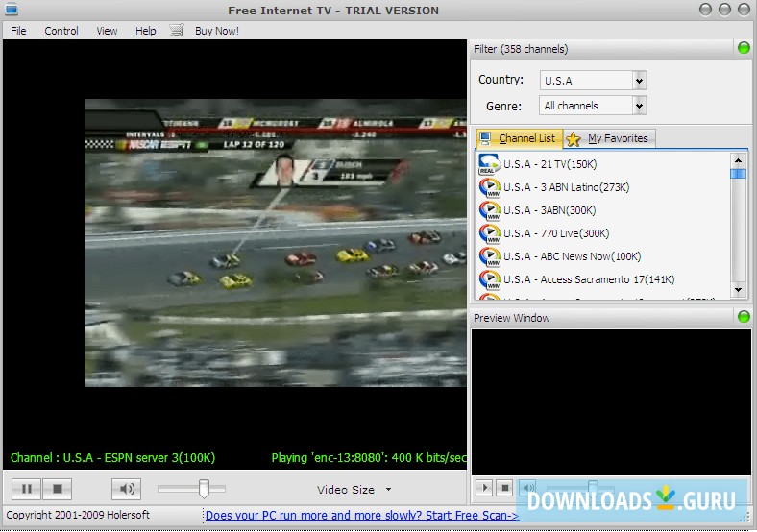Click the star icon on My Favorites
The height and width of the screenshot is (532, 757).
tap(574, 139)
